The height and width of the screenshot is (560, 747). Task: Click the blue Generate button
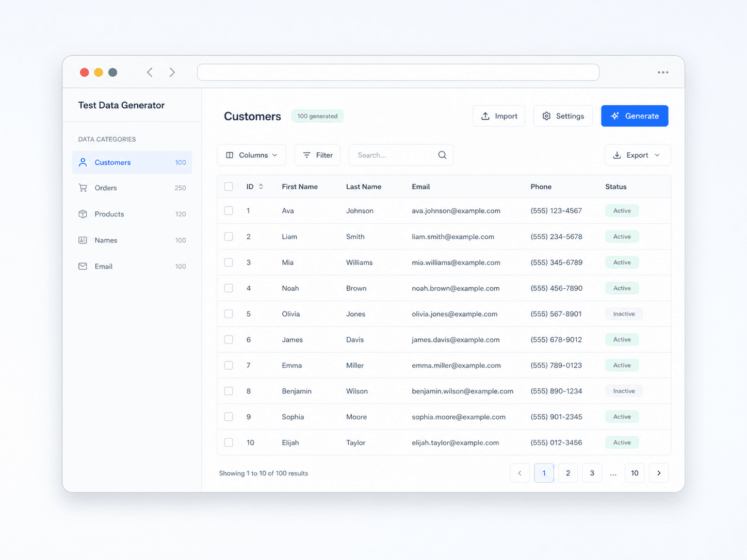pyautogui.click(x=635, y=116)
